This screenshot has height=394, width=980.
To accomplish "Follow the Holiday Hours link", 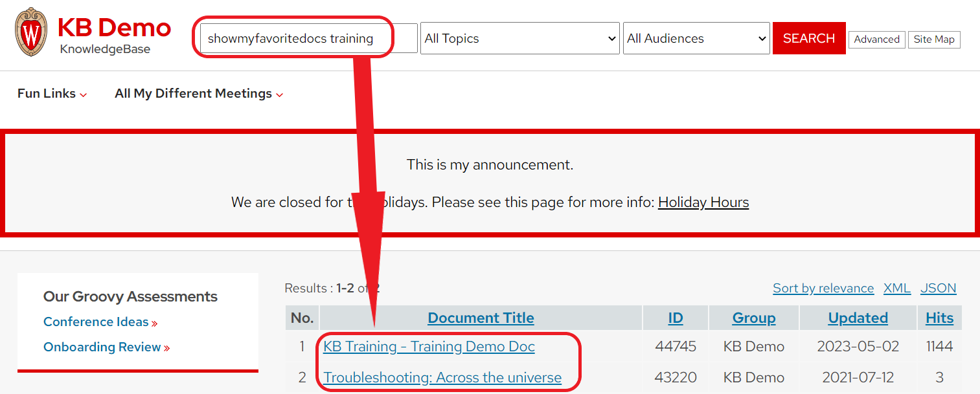I will pyautogui.click(x=703, y=202).
